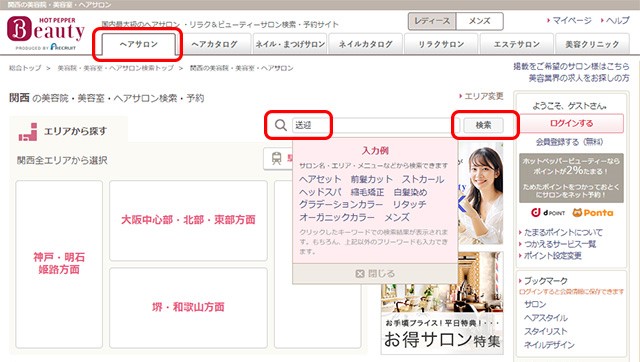
Task: Switch to ネイル・まつげサロン tab
Action: click(290, 44)
